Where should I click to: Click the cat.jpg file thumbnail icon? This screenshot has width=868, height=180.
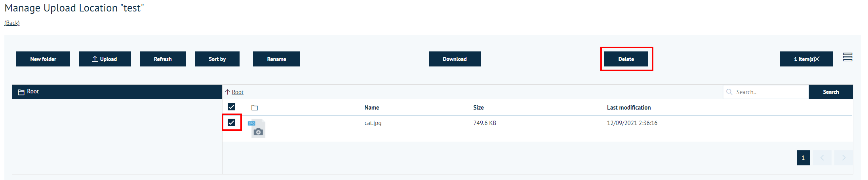(x=257, y=128)
